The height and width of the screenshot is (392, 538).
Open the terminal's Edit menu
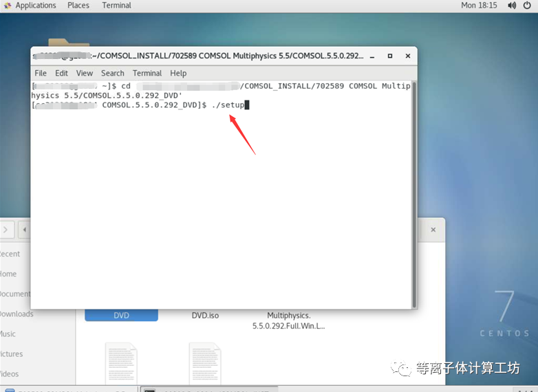62,73
